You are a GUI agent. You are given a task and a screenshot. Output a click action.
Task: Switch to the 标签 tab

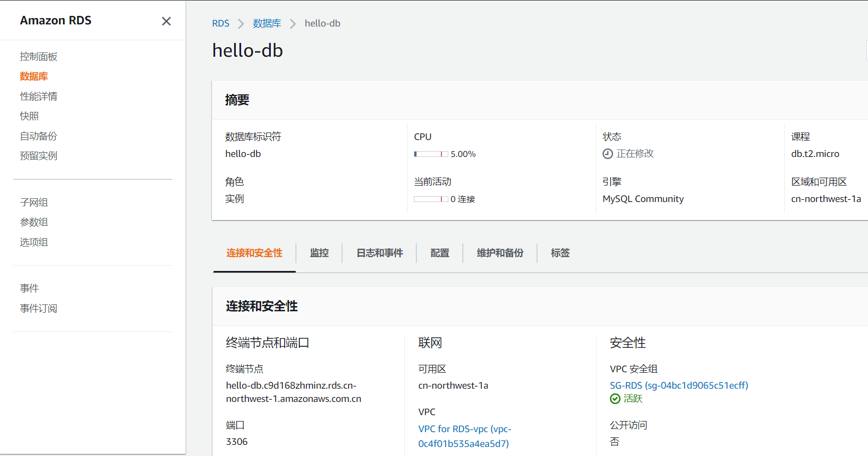pos(561,253)
